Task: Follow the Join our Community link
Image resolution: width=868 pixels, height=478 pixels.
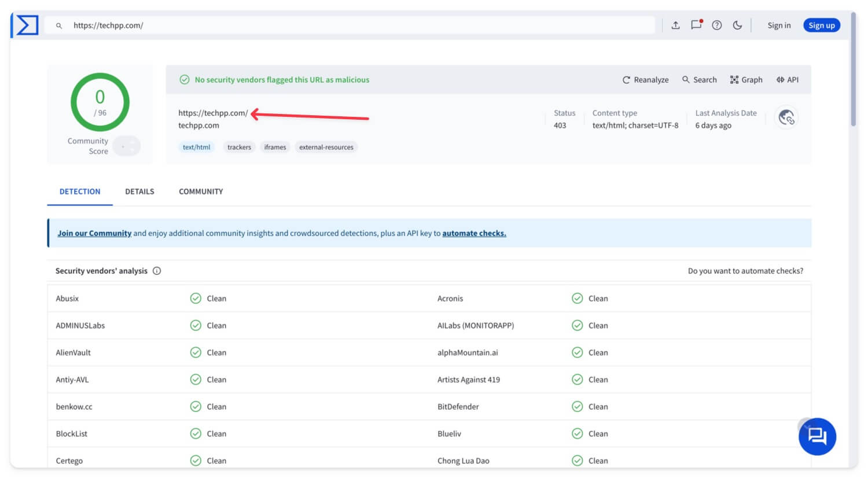Action: pos(94,233)
